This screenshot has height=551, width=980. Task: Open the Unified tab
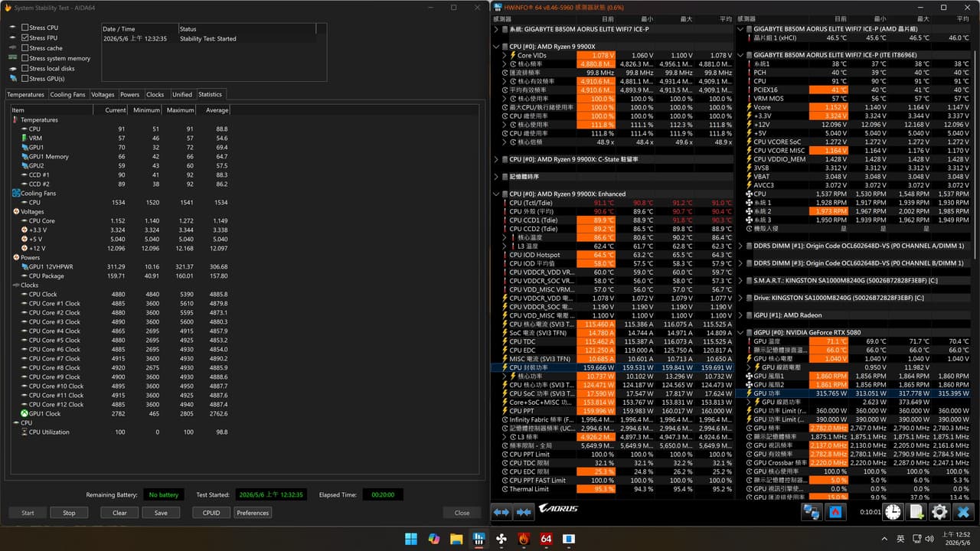182,95
